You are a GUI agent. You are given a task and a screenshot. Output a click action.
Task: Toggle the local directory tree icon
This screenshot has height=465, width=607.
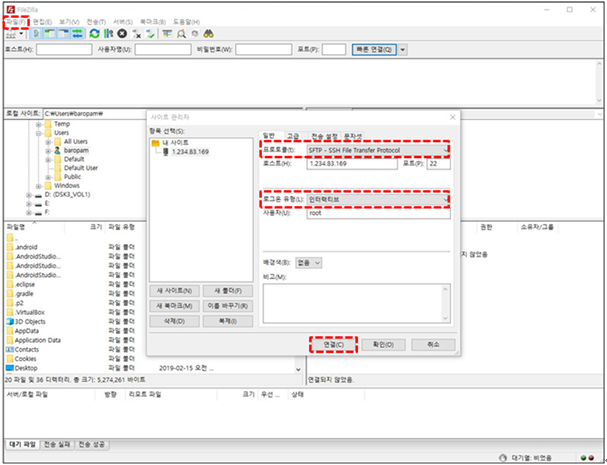50,34
